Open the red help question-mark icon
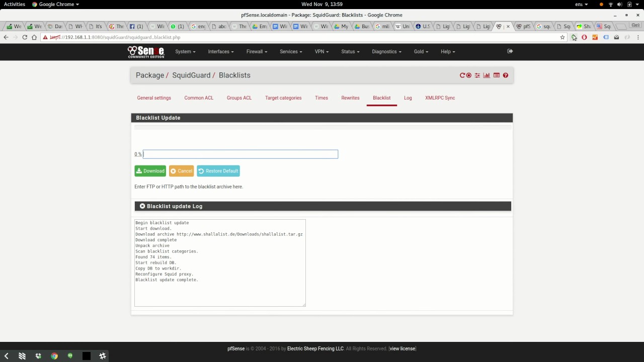 506,75
